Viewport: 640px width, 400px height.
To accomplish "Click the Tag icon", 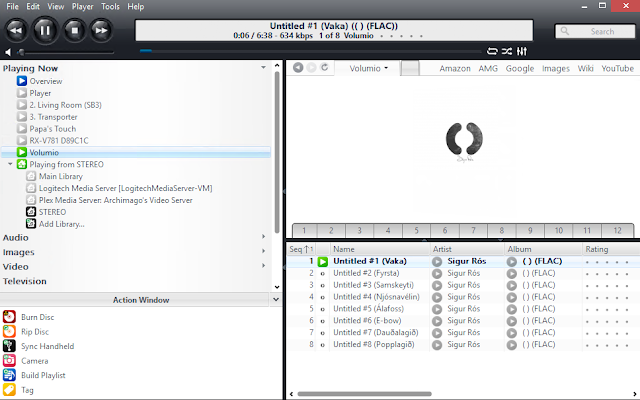I will (x=9, y=390).
